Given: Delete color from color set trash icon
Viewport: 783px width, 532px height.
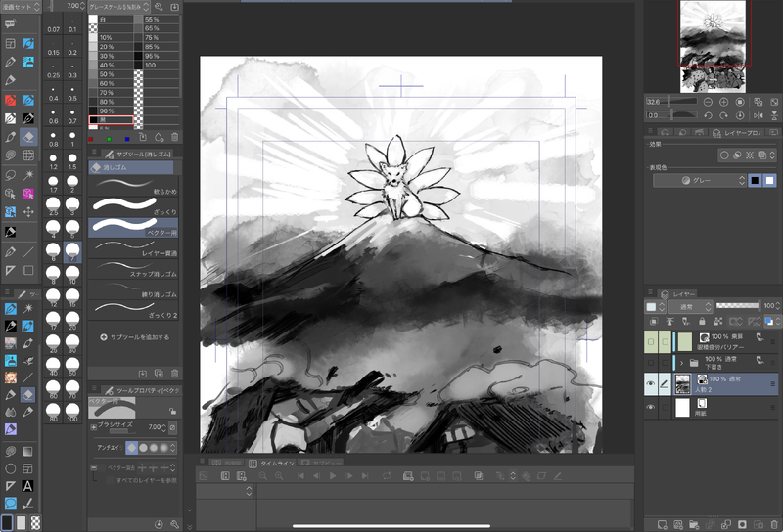Looking at the screenshot, I should [x=175, y=137].
